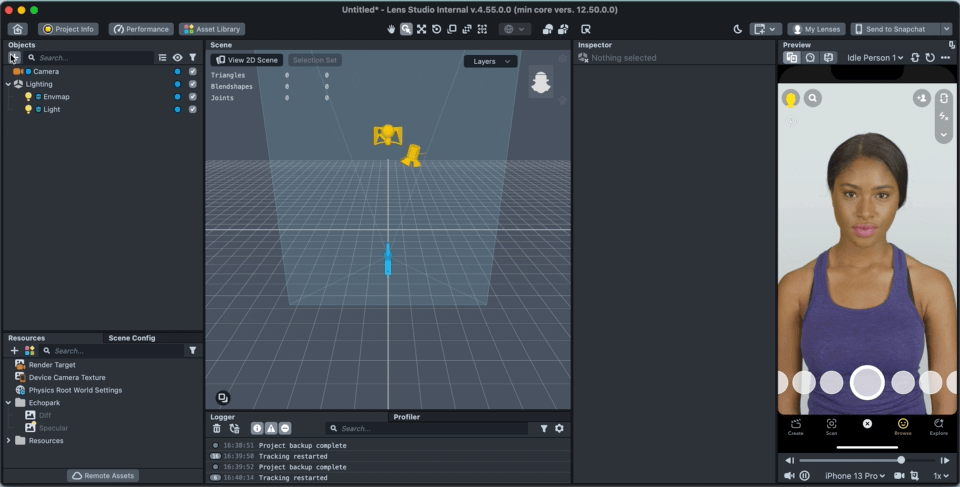Uncheck the Envmap object checkbox
This screenshot has width=960, height=487.
192,97
